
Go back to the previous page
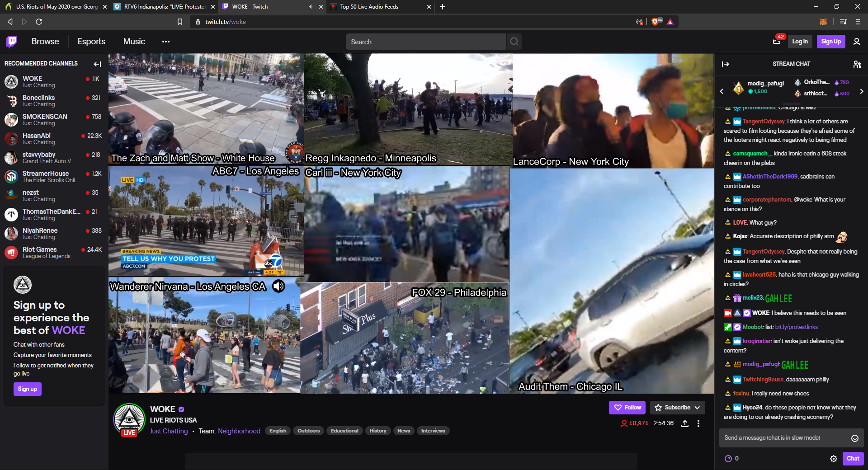[x=10, y=22]
